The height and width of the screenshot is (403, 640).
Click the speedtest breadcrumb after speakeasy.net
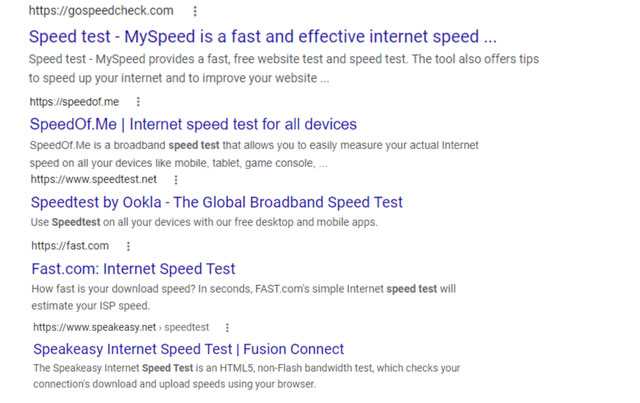pos(187,327)
